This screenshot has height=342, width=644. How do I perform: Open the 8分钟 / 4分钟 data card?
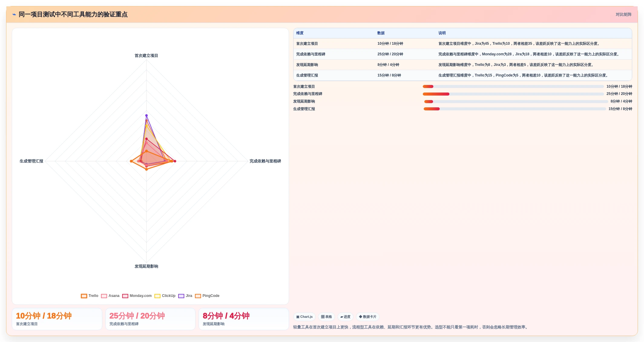(244, 319)
